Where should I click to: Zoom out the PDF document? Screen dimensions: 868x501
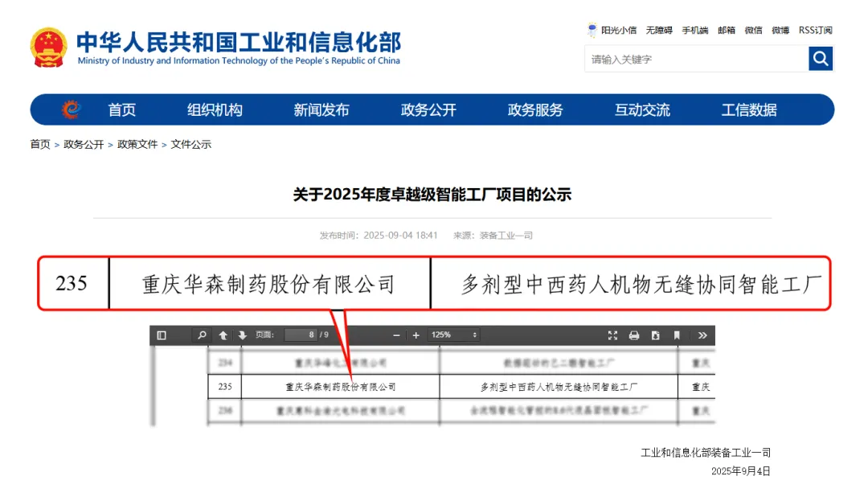click(396, 335)
